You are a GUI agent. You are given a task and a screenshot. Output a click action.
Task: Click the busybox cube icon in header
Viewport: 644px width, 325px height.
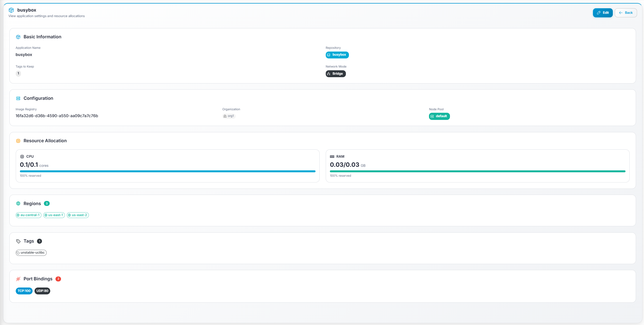(x=11, y=10)
